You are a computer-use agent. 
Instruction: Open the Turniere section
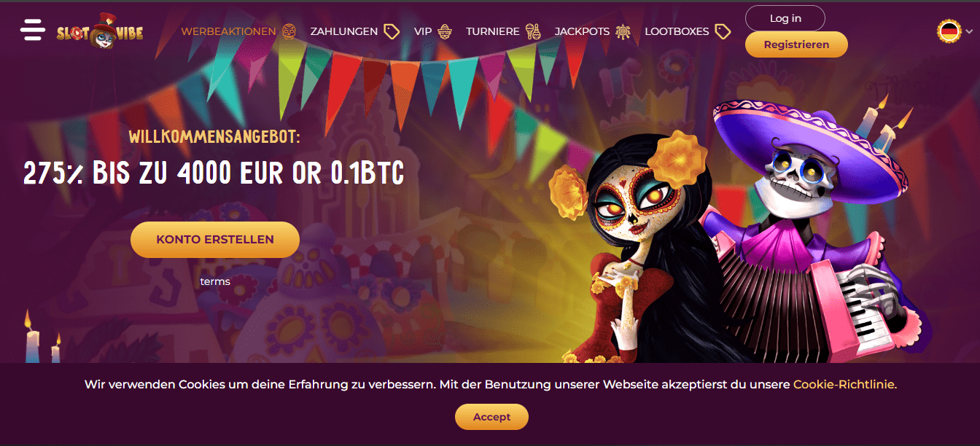[493, 31]
